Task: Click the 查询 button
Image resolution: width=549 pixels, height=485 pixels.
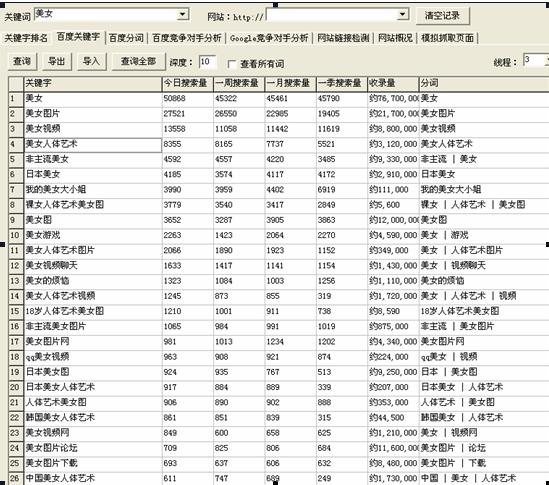Action: click(22, 62)
